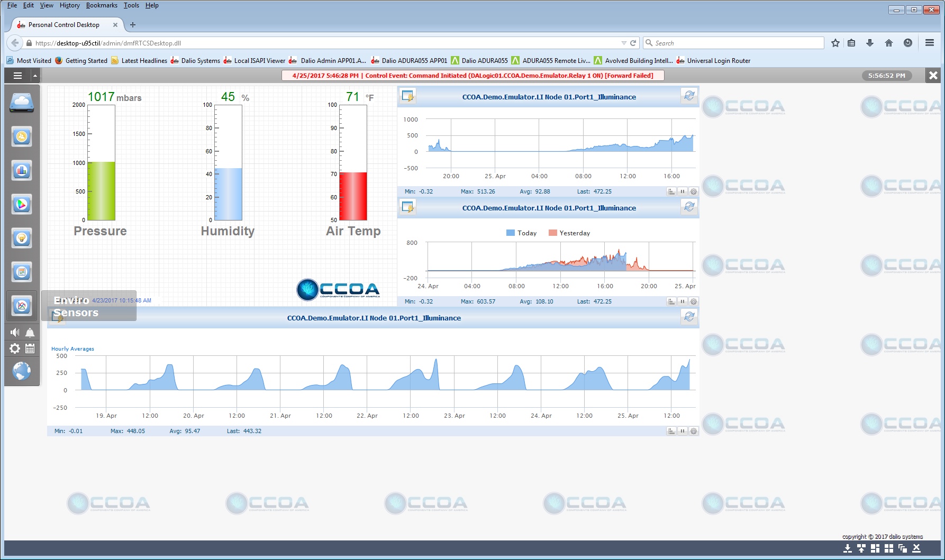Click the close-all X icon in bottom bar
This screenshot has width=945, height=560.
click(916, 548)
